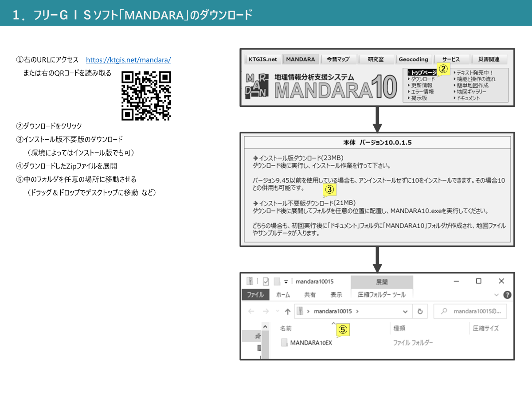The height and width of the screenshot is (399, 532).
Task: Open the KTGIS.net site tab
Action: (x=262, y=59)
